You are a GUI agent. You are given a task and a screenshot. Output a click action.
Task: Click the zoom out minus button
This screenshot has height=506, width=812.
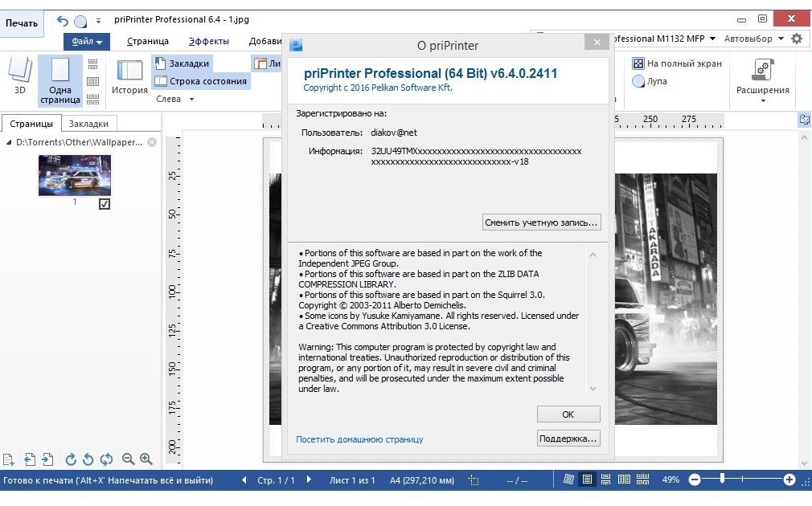695,480
